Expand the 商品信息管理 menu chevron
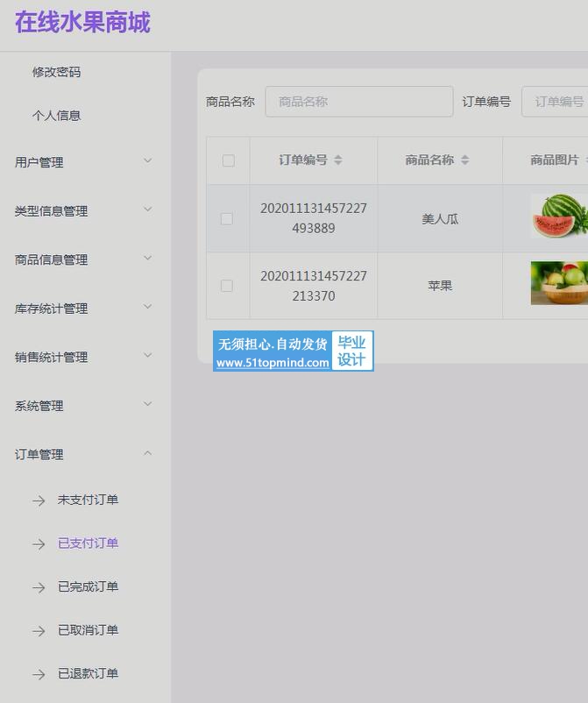588x703 pixels. [x=147, y=259]
